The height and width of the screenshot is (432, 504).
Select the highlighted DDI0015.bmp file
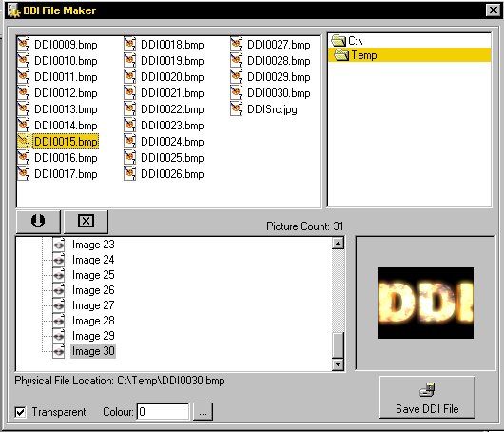[x=66, y=142]
